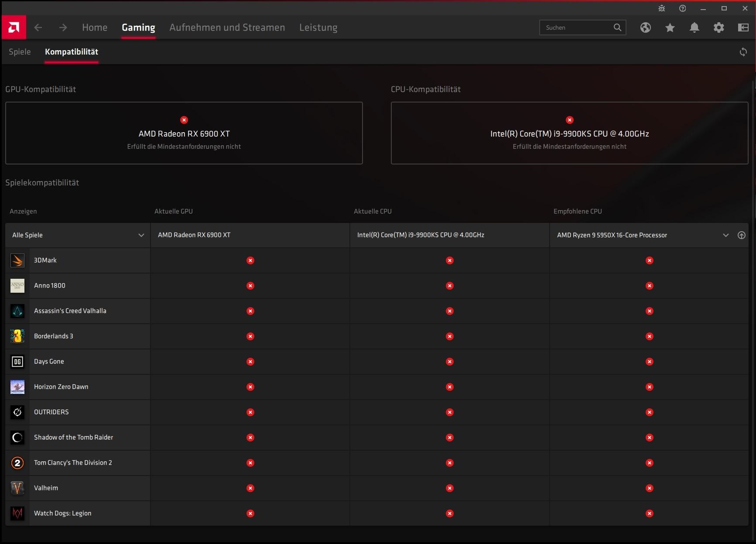
Task: Select the Kompatibilität subtab
Action: 72,52
